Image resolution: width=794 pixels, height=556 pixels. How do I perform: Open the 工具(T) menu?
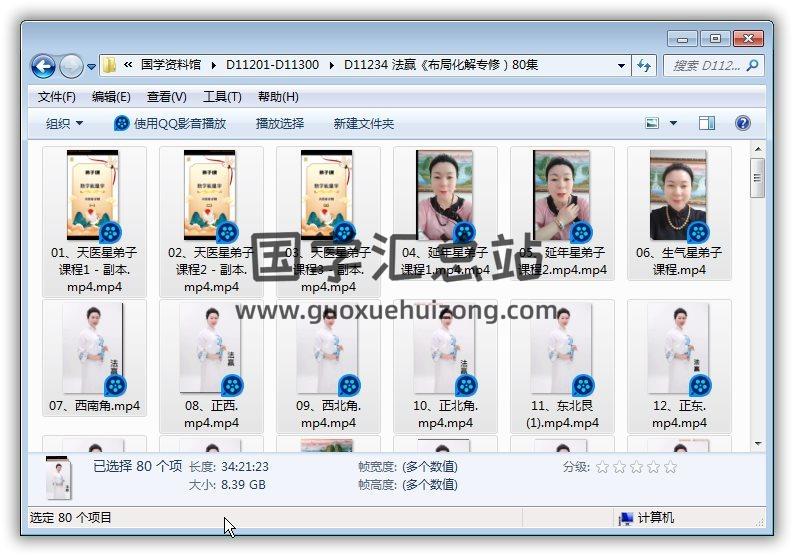tap(222, 97)
